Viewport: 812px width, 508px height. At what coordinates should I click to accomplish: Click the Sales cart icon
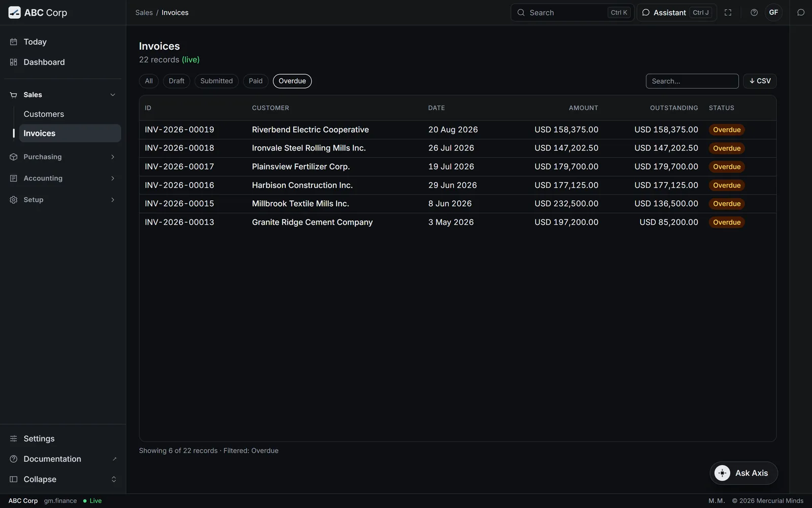[x=14, y=95]
